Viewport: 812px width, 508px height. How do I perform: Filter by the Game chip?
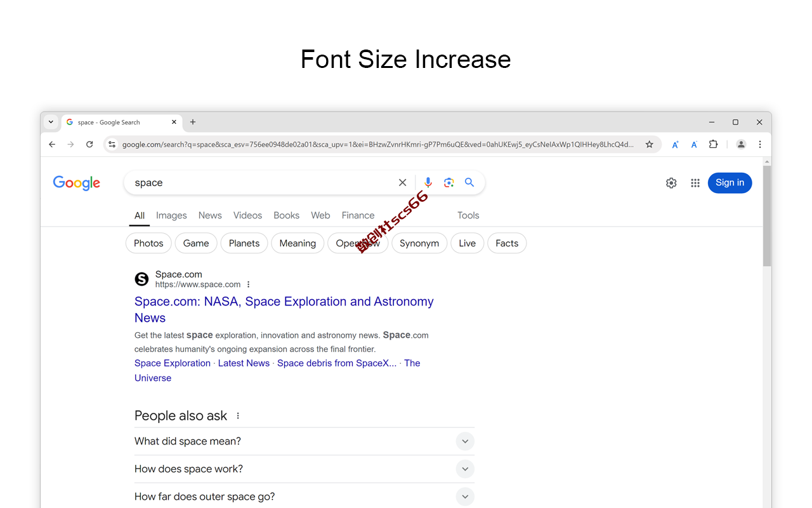[196, 243]
